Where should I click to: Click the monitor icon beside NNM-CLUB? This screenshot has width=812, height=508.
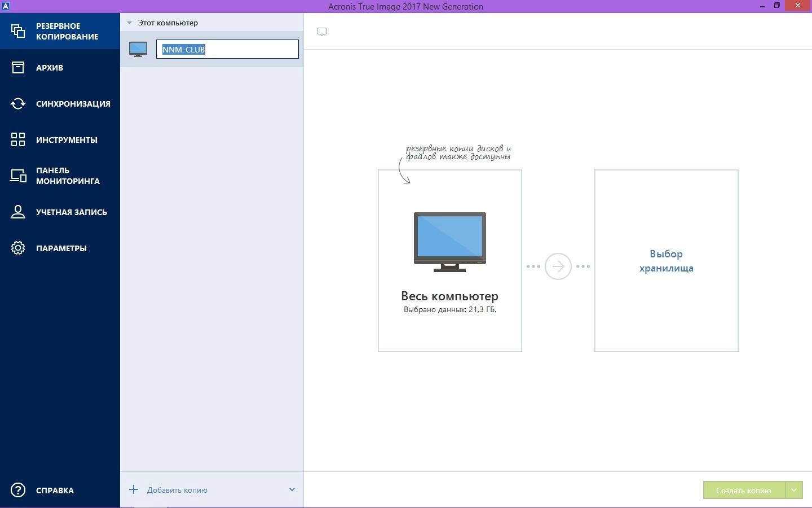coord(138,49)
